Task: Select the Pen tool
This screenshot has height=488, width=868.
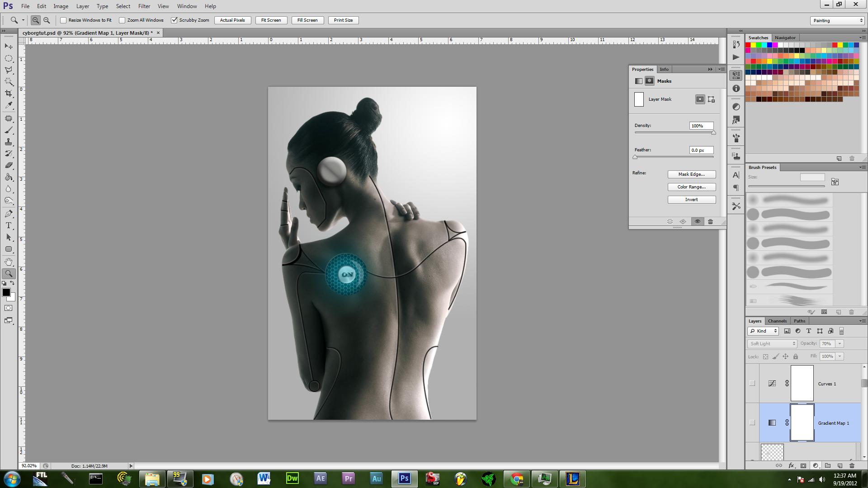Action: coord(9,214)
